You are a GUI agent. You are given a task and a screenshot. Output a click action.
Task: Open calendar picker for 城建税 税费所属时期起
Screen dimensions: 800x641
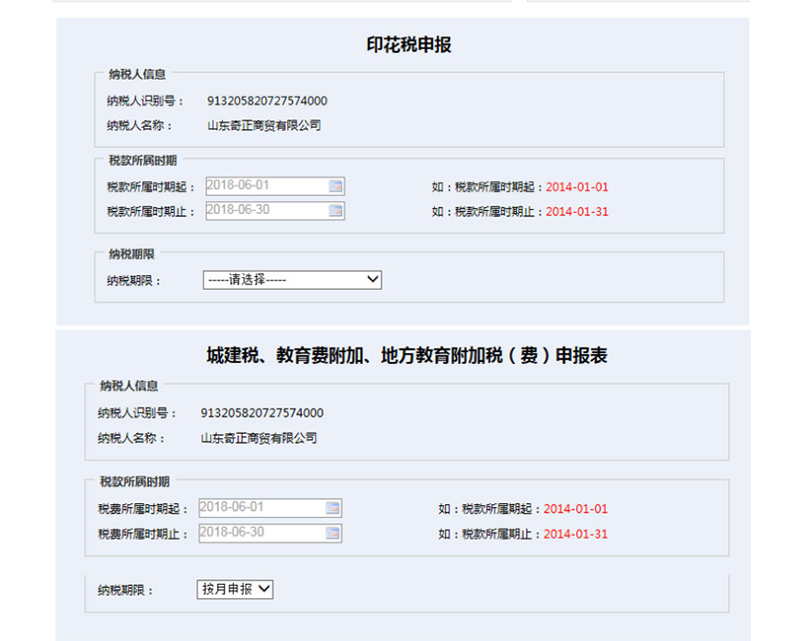pos(332,508)
